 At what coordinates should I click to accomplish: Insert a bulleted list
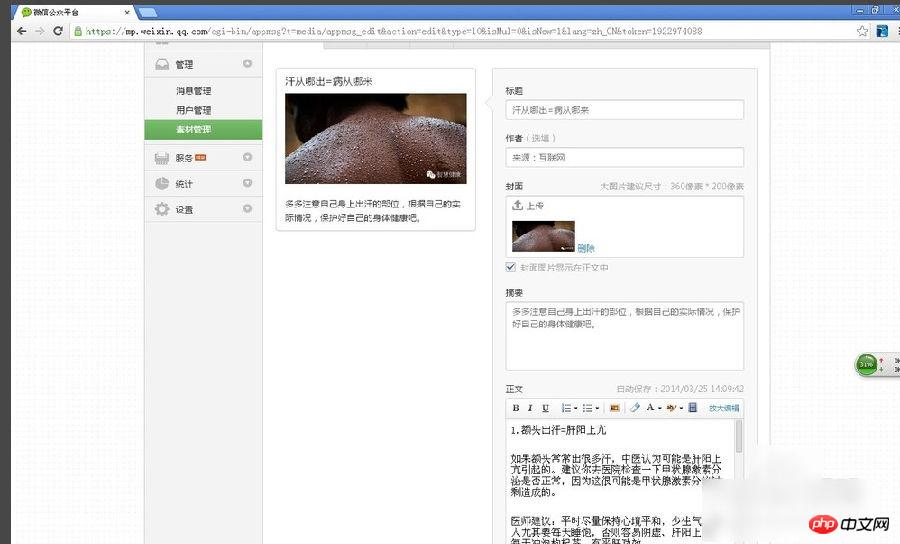[x=587, y=408]
